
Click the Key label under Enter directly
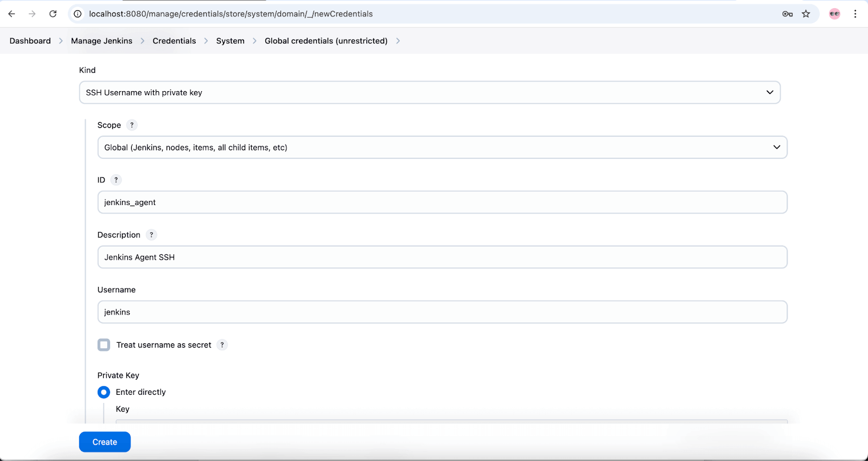(123, 409)
